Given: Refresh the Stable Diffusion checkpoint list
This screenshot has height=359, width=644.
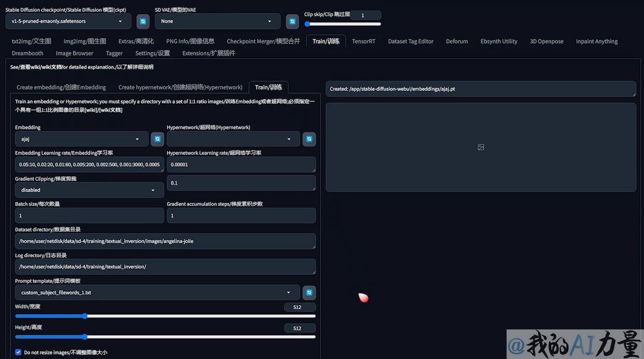Looking at the screenshot, I should coord(143,21).
